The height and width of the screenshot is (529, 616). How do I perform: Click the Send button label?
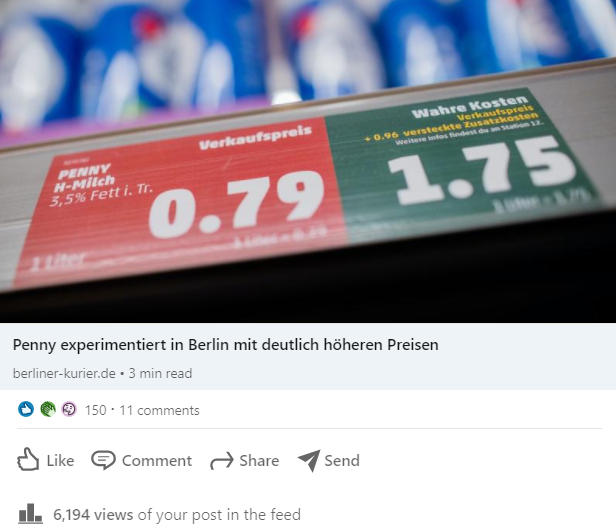342,461
